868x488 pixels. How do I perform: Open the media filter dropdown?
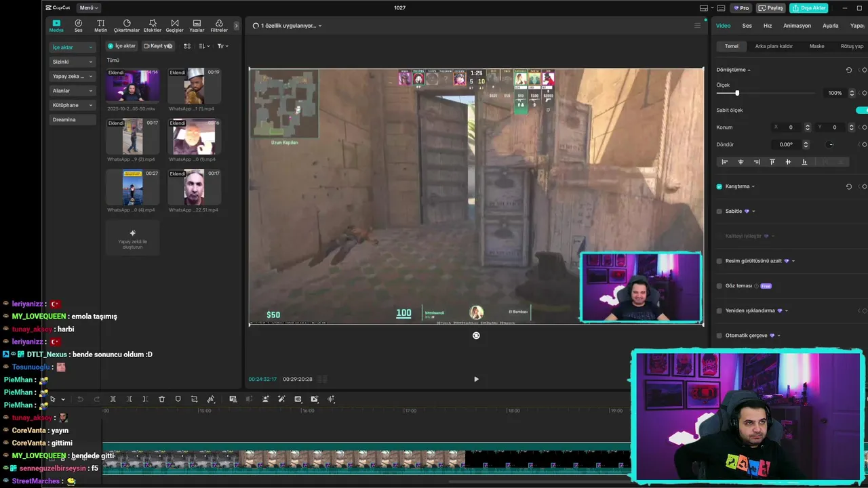[x=222, y=46]
